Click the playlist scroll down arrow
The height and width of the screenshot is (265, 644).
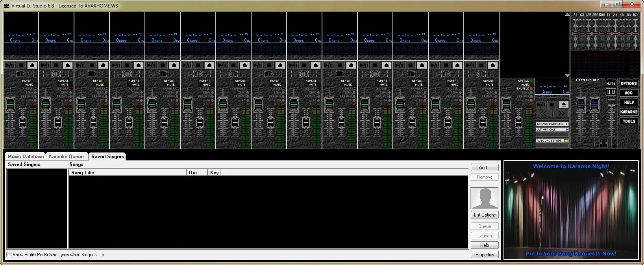[x=567, y=76]
